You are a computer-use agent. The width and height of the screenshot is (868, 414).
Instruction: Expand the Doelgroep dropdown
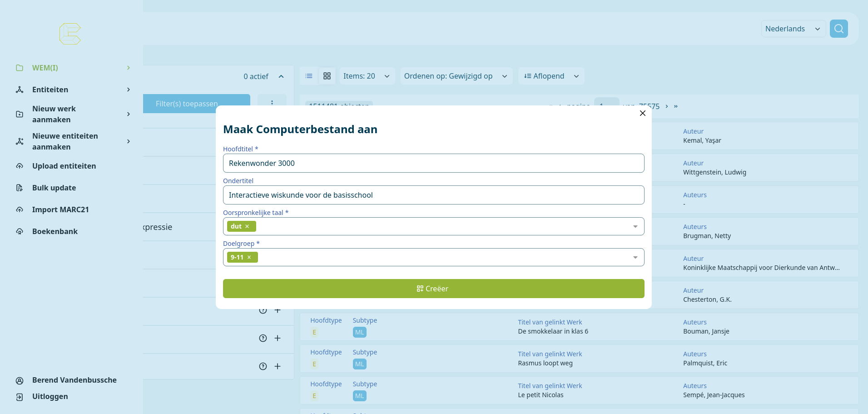(x=635, y=257)
